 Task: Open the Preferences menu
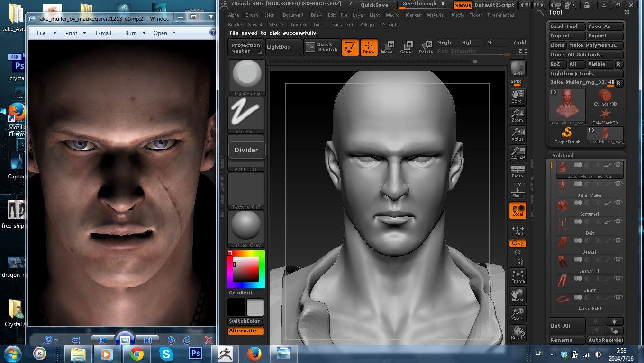[500, 15]
